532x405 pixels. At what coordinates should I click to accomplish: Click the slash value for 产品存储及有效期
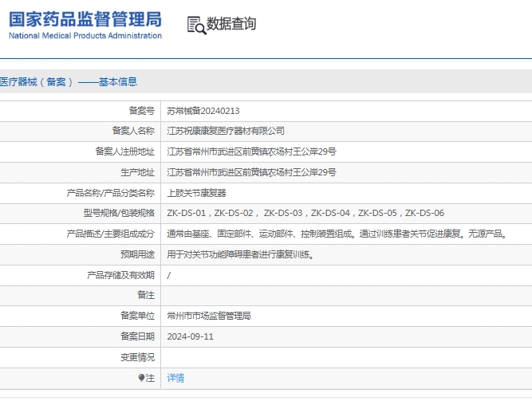click(168, 275)
